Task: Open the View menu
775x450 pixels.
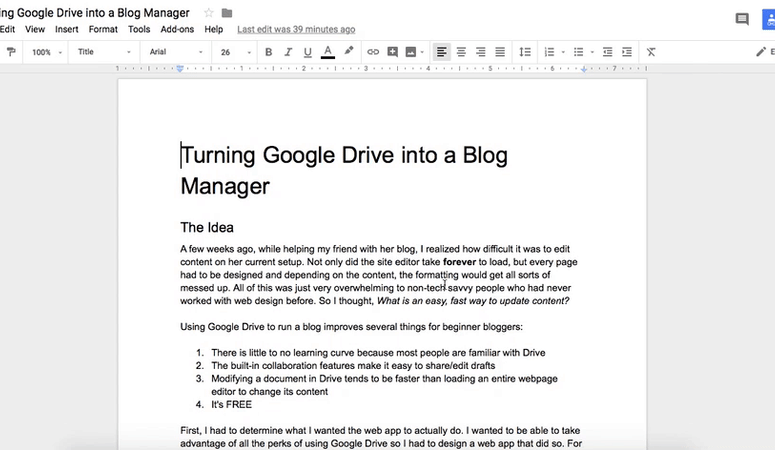Action: point(35,29)
